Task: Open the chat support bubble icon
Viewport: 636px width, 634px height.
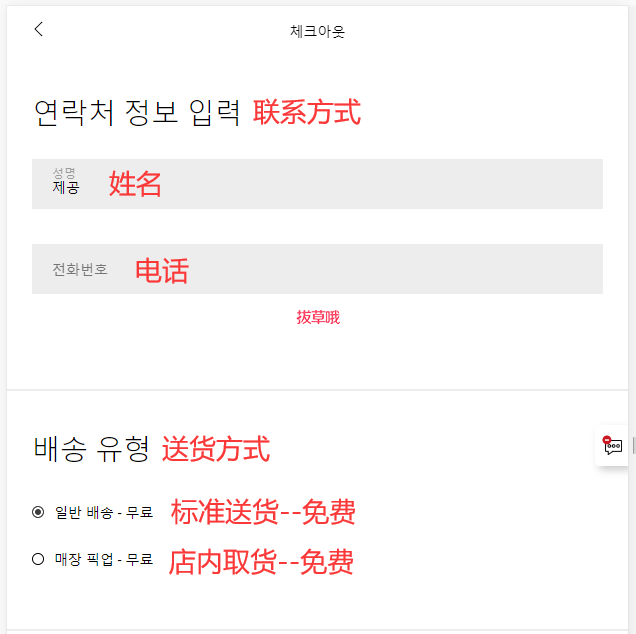Action: pos(612,446)
